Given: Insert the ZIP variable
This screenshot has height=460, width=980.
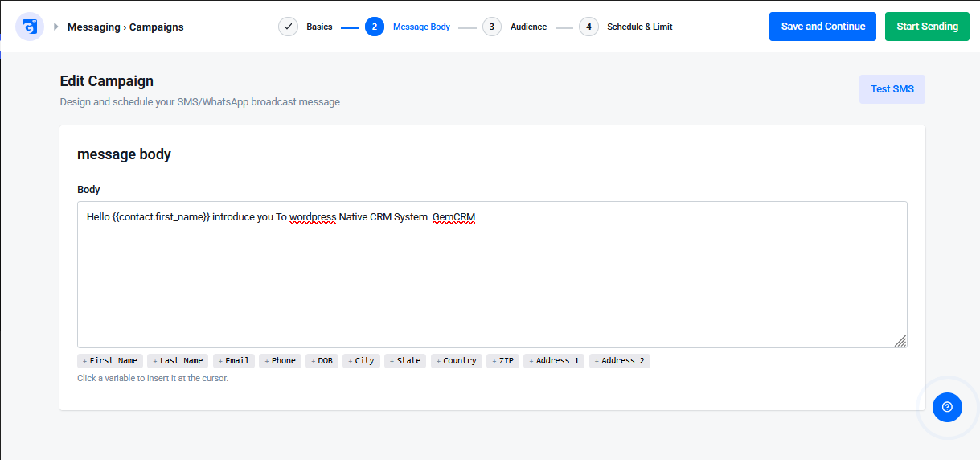Looking at the screenshot, I should click(x=502, y=361).
